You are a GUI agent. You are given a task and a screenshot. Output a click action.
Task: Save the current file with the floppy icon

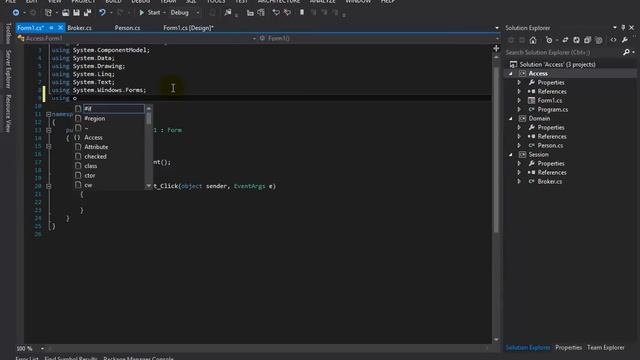click(x=76, y=13)
